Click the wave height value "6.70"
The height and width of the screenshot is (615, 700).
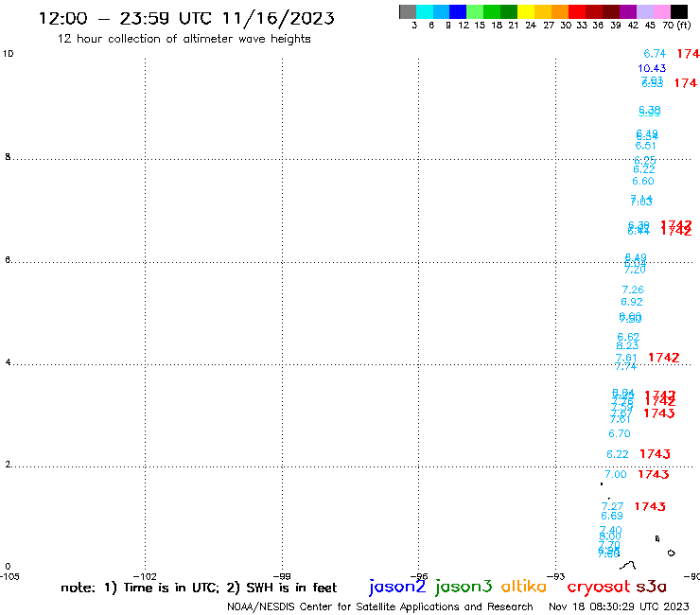tap(620, 433)
